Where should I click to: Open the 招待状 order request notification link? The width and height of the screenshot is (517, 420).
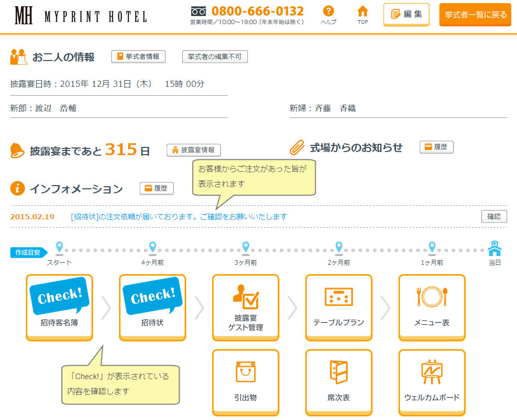(179, 217)
